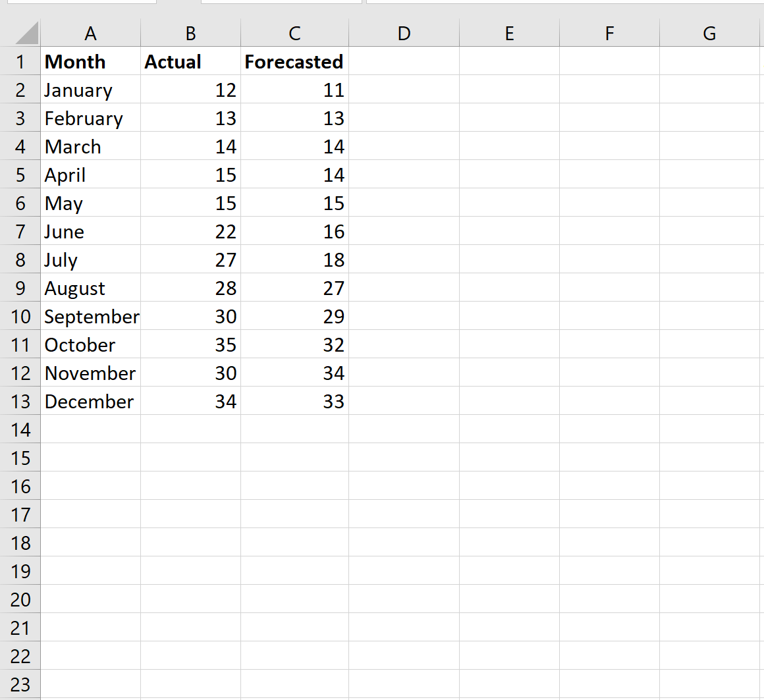Select row 1 by clicking its row number

[x=20, y=61]
